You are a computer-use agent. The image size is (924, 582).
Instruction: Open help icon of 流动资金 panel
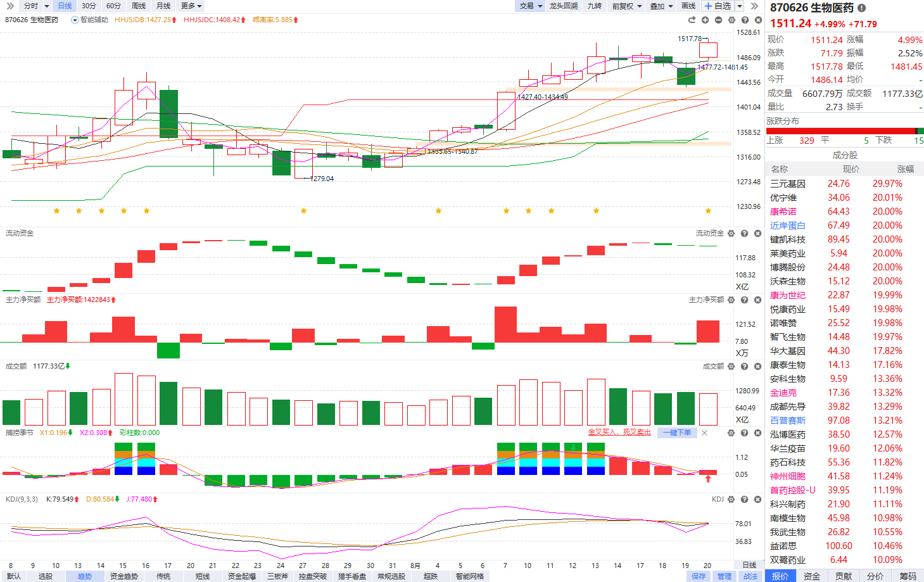[x=745, y=234]
